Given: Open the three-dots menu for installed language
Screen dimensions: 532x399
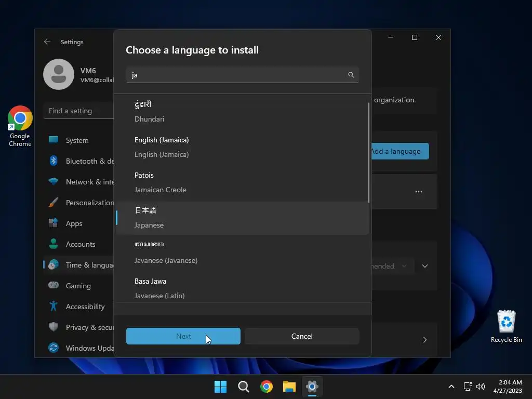Looking at the screenshot, I should pos(419,192).
